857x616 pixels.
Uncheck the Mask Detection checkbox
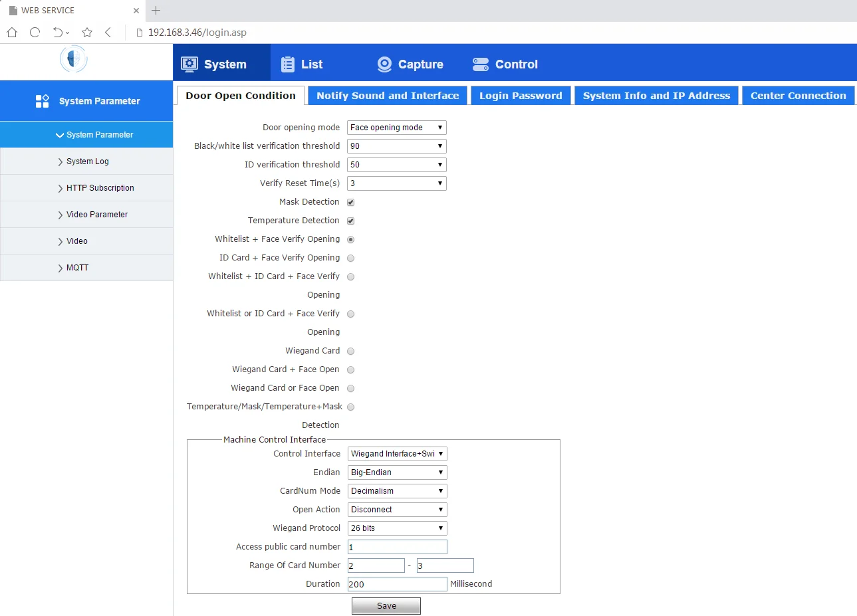[x=350, y=202]
